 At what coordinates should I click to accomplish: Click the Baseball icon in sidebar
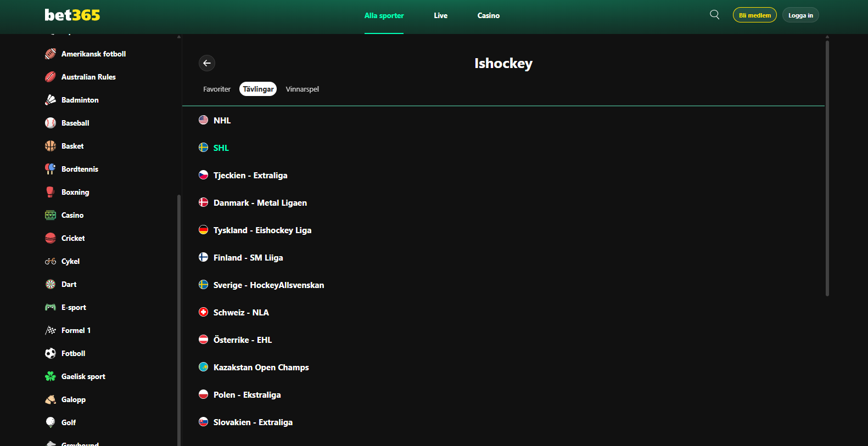[x=51, y=123]
